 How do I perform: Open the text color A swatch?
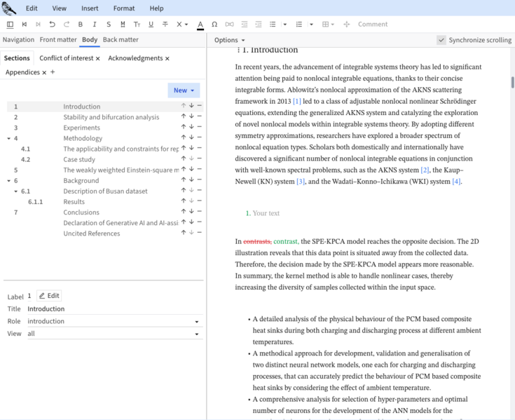[200, 25]
